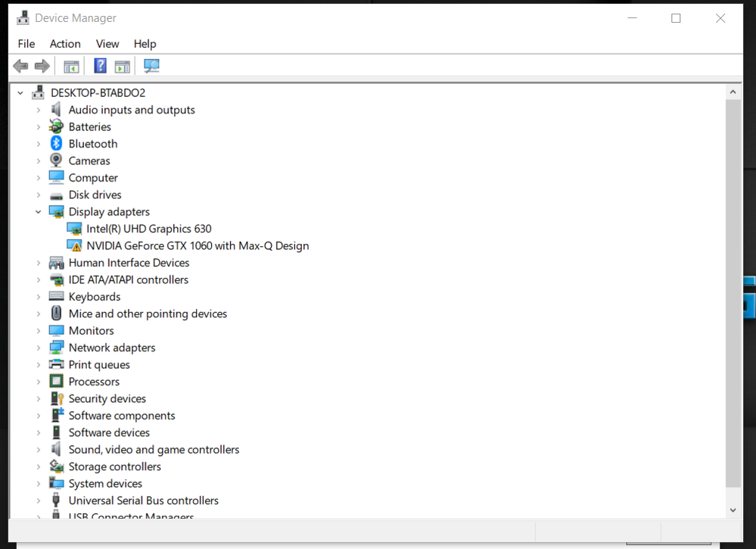Click the Bluetooth category icon
This screenshot has height=549, width=756.
tap(57, 143)
